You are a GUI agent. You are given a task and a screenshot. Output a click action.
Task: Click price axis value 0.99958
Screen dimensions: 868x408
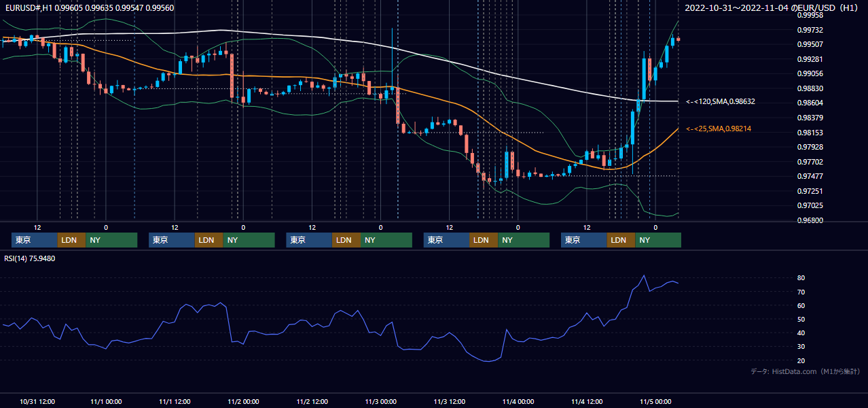tap(810, 15)
